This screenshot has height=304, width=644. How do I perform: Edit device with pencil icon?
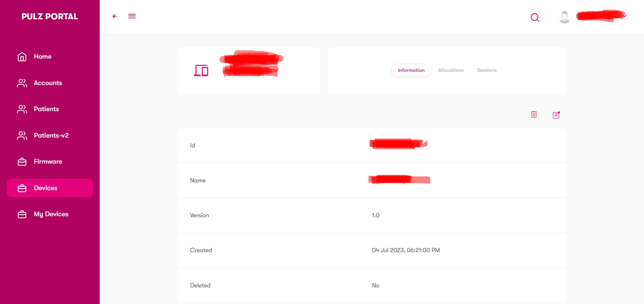click(556, 115)
